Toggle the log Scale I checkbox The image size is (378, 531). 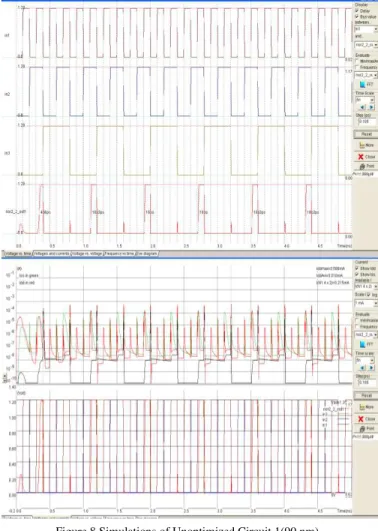click(369, 295)
